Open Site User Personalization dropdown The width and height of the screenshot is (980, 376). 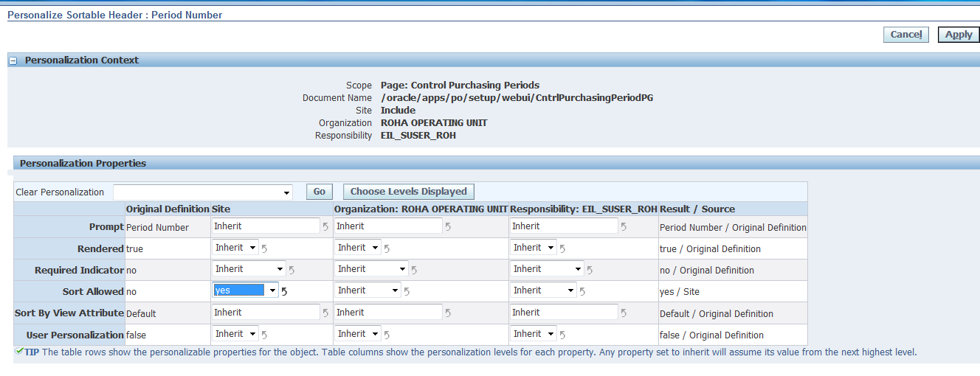235,334
